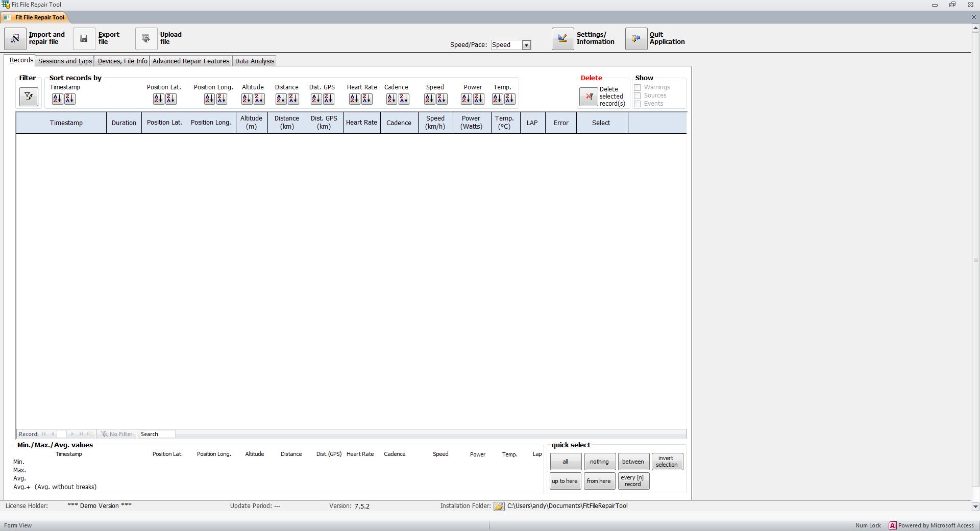Click vertical scrollbar down arrow
The image size is (980, 531).
click(975, 506)
